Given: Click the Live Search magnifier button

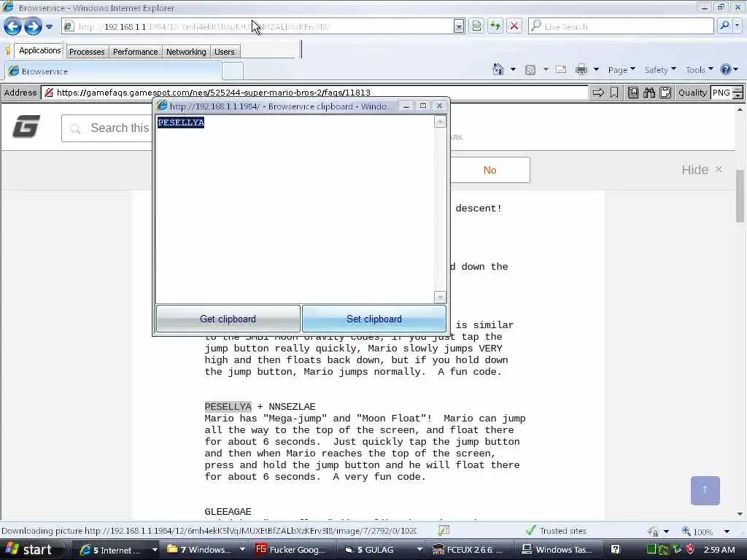Looking at the screenshot, I should [x=724, y=26].
